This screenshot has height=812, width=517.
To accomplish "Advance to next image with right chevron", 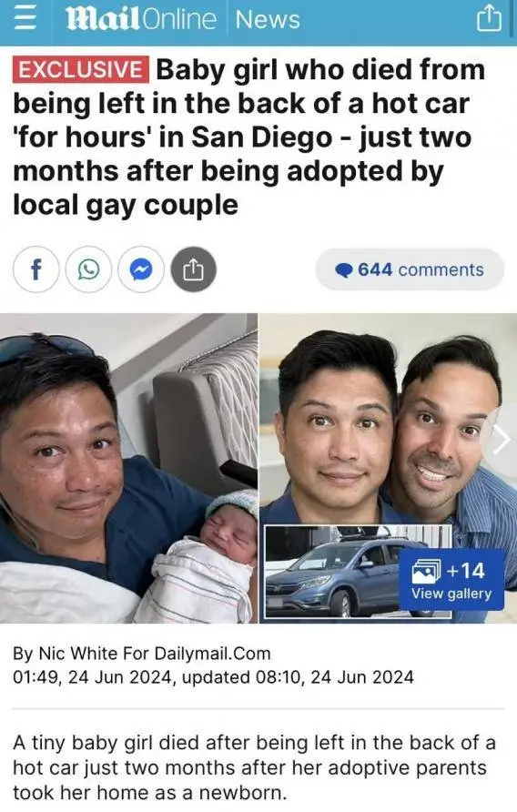I will coord(501,441).
